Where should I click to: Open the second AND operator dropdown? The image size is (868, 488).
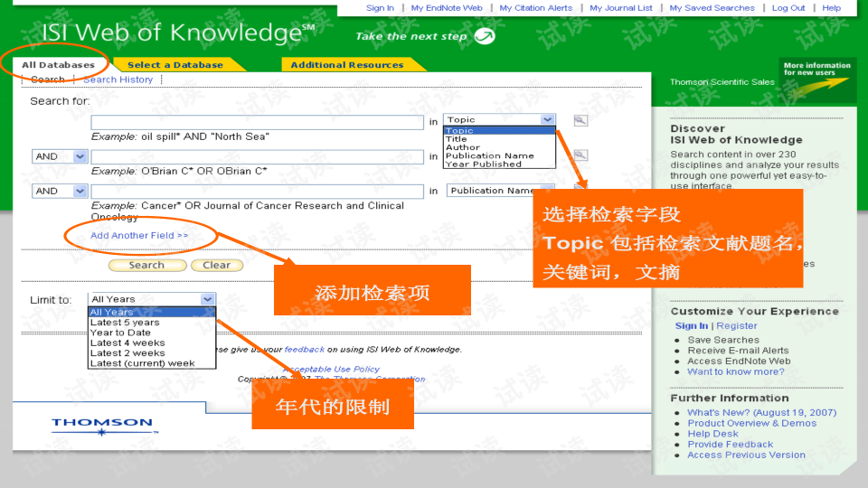(80, 192)
